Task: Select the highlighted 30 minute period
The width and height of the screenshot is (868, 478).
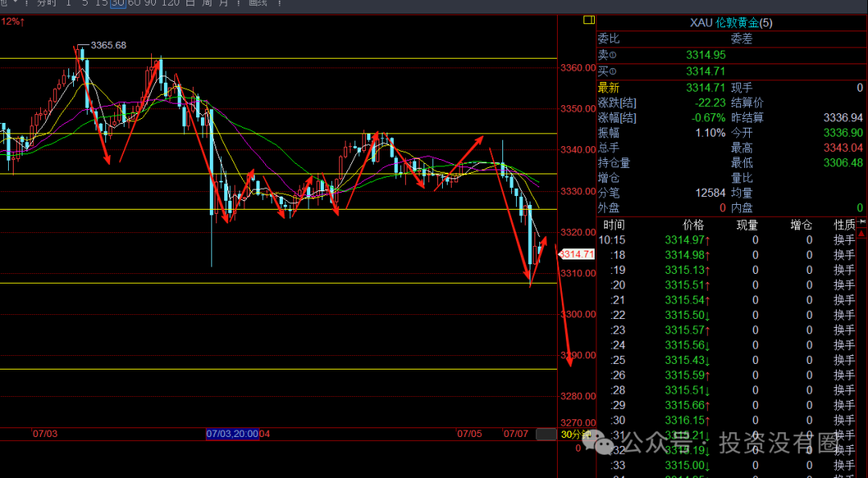Action: point(117,2)
